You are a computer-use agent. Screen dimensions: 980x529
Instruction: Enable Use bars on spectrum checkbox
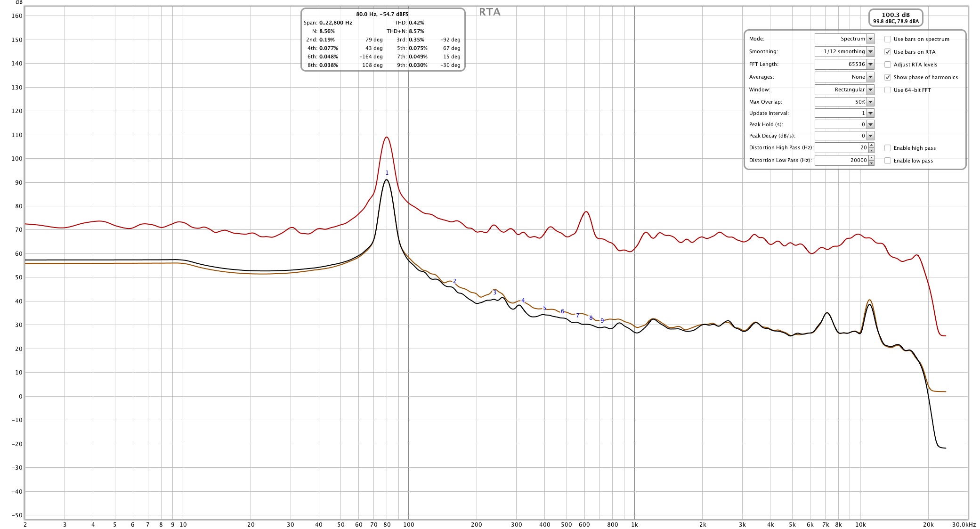(x=888, y=39)
